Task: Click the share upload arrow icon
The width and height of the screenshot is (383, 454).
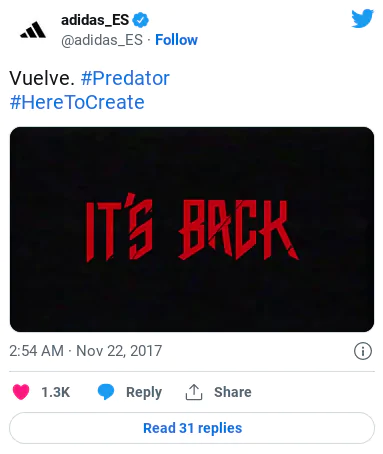Action: pos(194,392)
